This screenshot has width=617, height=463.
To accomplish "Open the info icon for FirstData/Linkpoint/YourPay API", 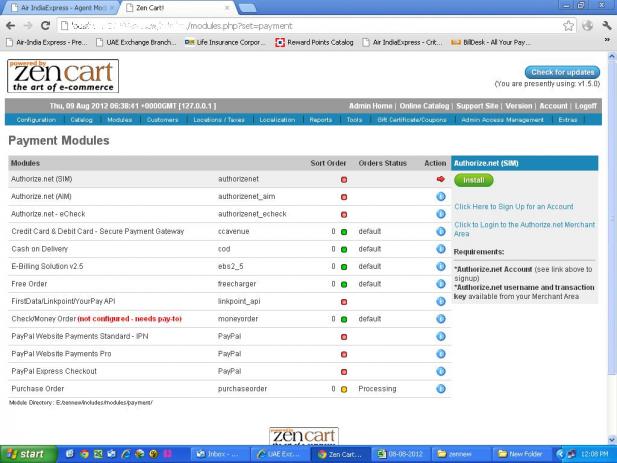I will pyautogui.click(x=441, y=301).
